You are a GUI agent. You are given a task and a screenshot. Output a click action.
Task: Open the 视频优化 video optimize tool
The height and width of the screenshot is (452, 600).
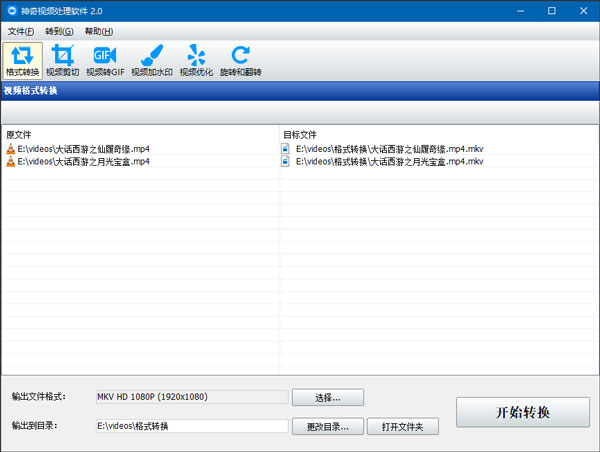click(196, 60)
